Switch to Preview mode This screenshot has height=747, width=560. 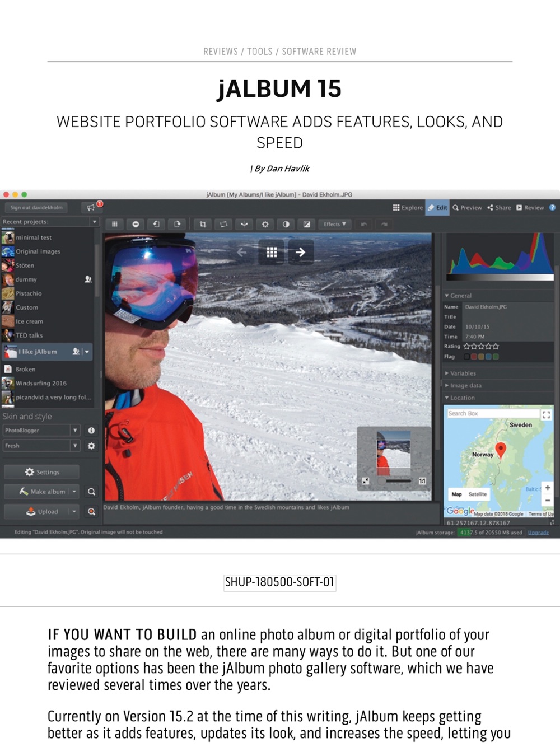click(x=467, y=207)
